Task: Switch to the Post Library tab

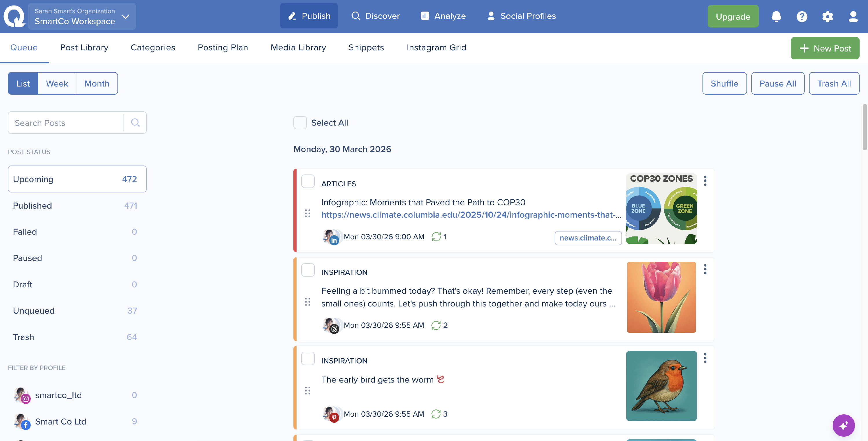Action: pyautogui.click(x=84, y=47)
